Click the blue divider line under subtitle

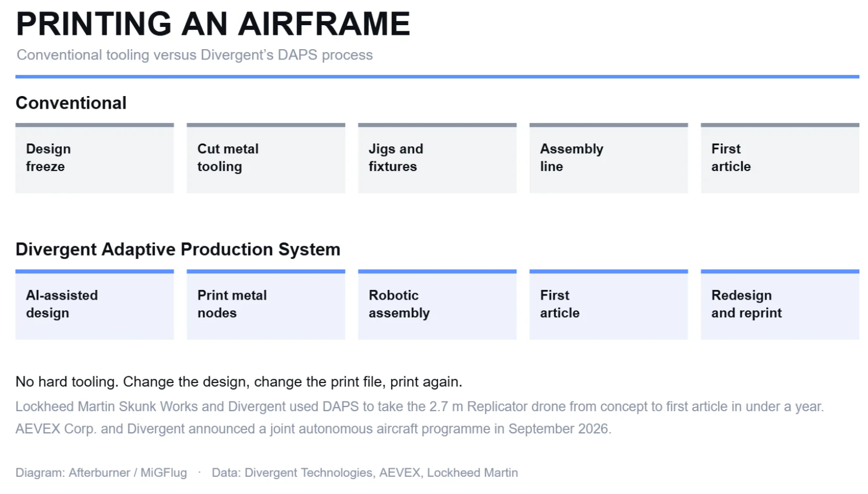(x=437, y=76)
